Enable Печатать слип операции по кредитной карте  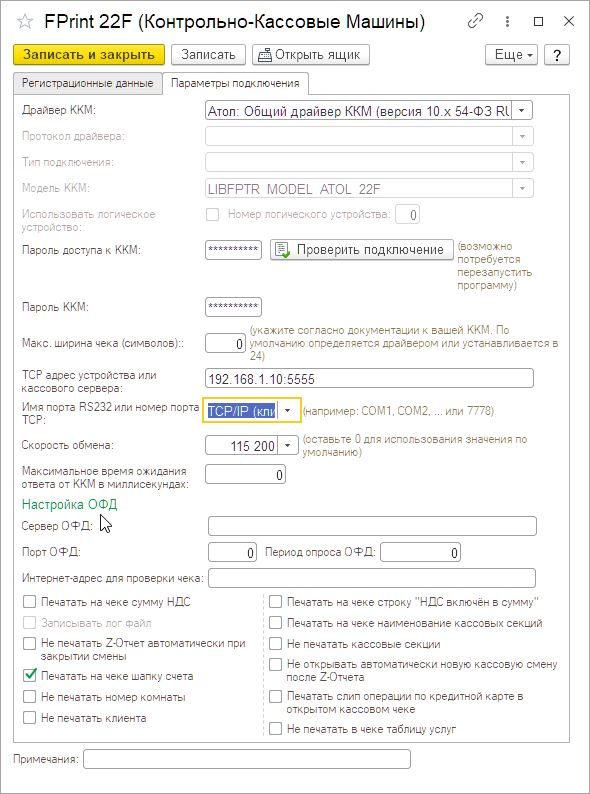[276, 696]
